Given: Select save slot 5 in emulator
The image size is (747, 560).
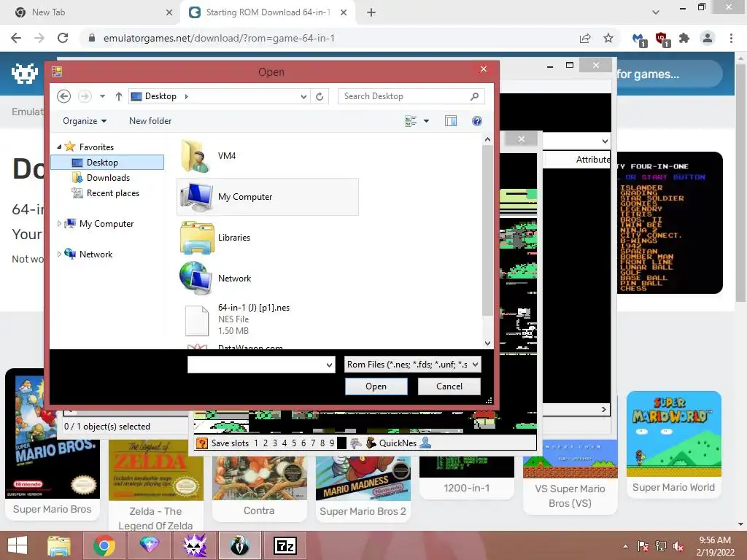Looking at the screenshot, I should coord(294,443).
